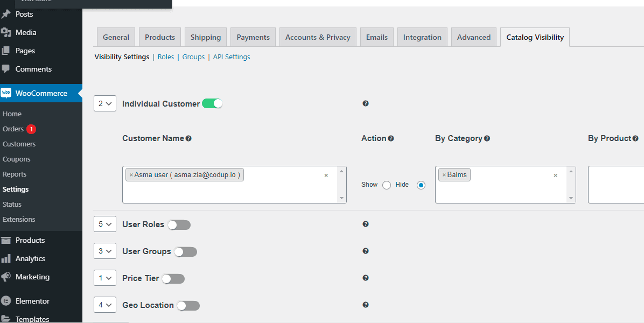Viewport: 644px width, 323px height.
Task: Open the Individual Customer priority dropdown
Action: pyautogui.click(x=104, y=103)
